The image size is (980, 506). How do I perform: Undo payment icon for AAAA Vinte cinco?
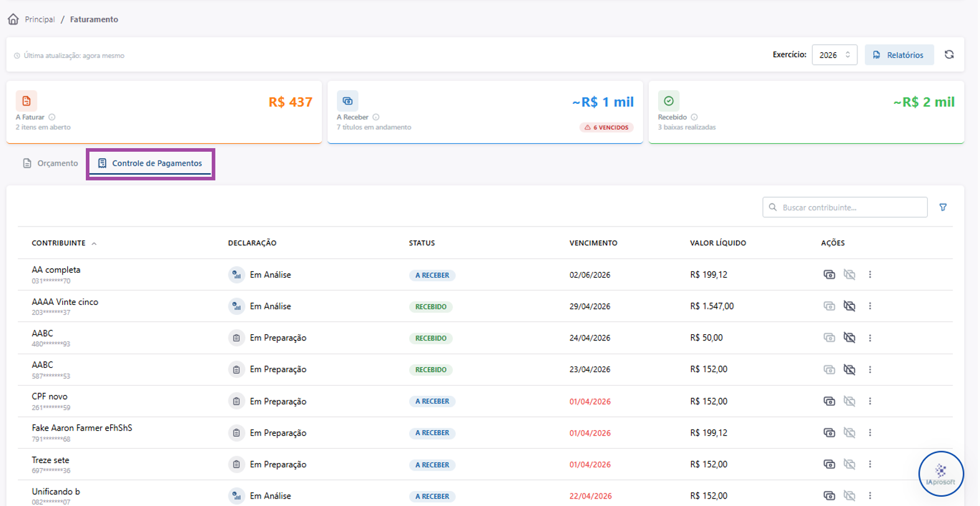tap(849, 306)
